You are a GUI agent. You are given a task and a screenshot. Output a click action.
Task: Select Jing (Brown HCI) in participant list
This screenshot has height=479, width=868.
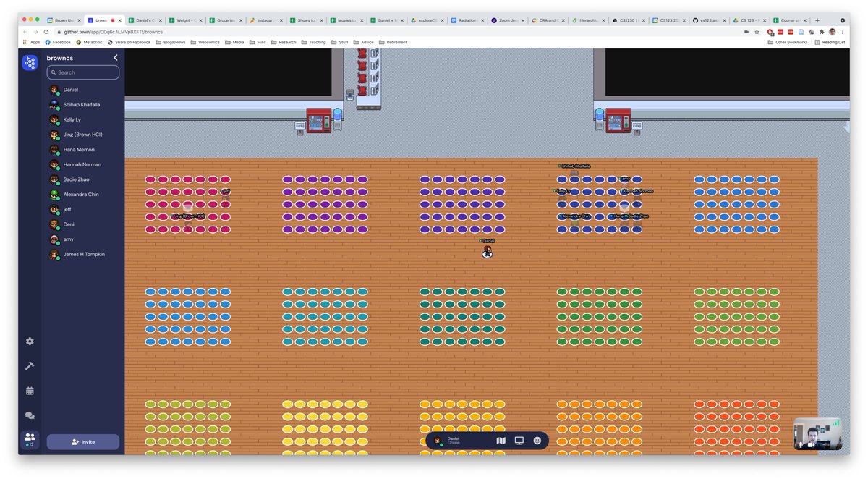[x=83, y=135]
